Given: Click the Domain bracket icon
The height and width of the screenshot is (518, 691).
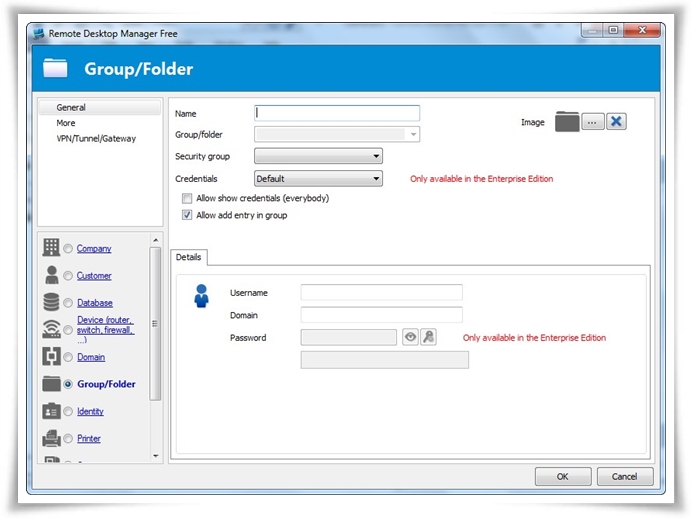Looking at the screenshot, I should (x=51, y=356).
